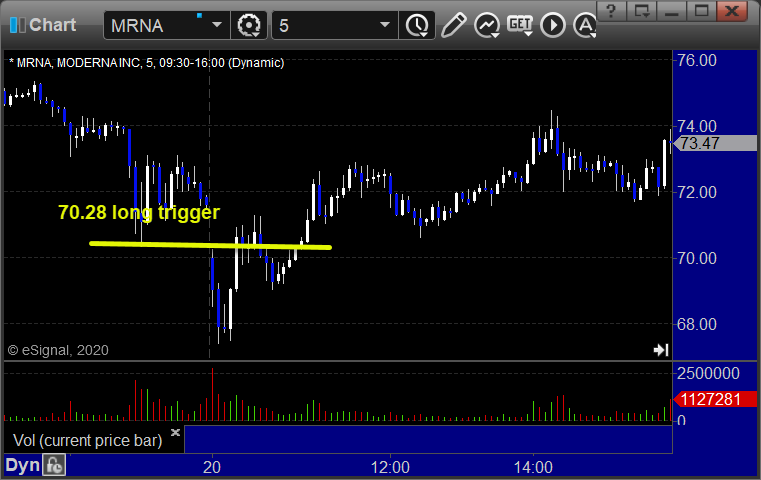Image resolution: width=761 pixels, height=480 pixels.
Task: Open the time template clock icon
Action: [x=417, y=25]
